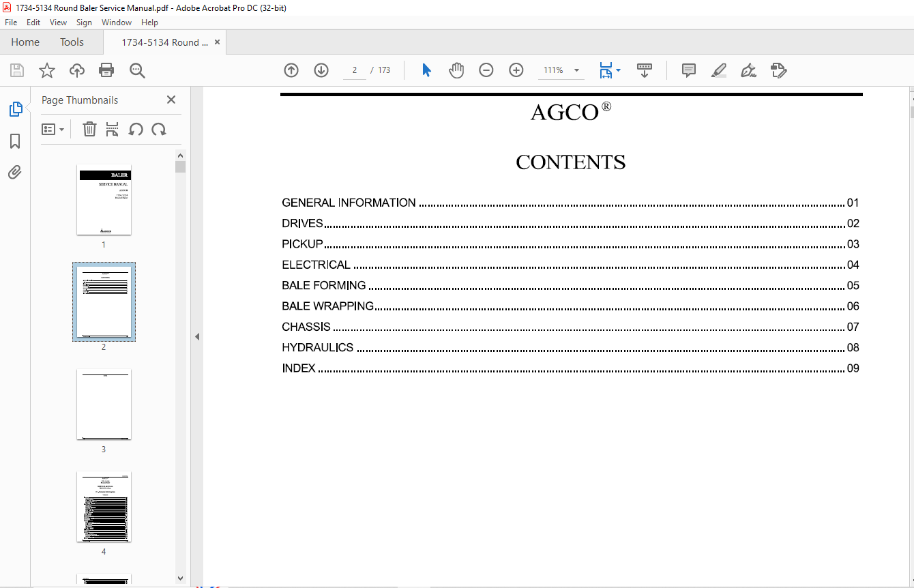Screen dimensions: 914x588
Task: Open the Sign menu
Action: coord(84,23)
